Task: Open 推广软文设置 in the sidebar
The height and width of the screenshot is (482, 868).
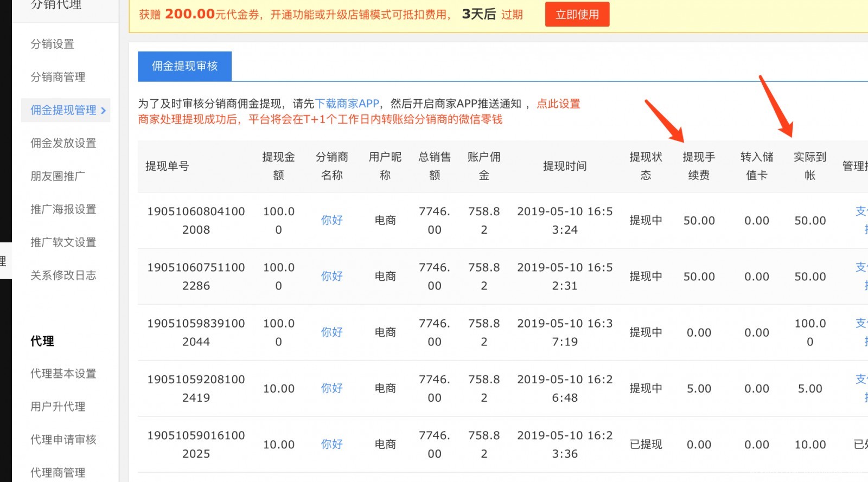Action: click(63, 242)
